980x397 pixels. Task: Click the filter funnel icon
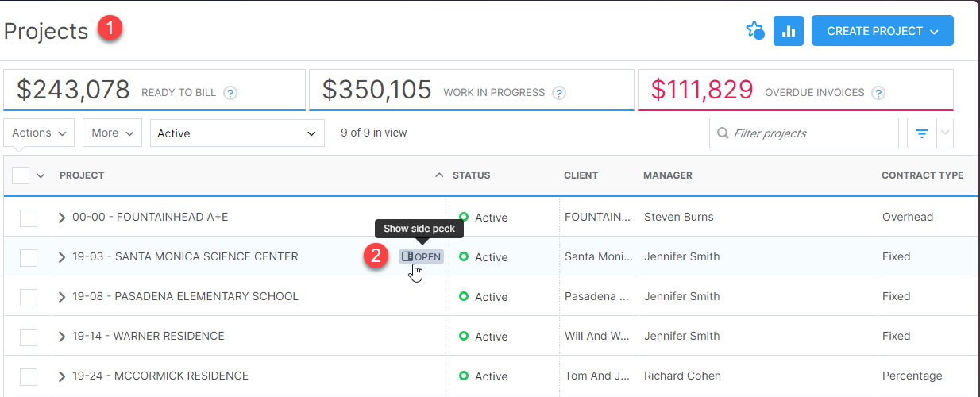click(922, 133)
